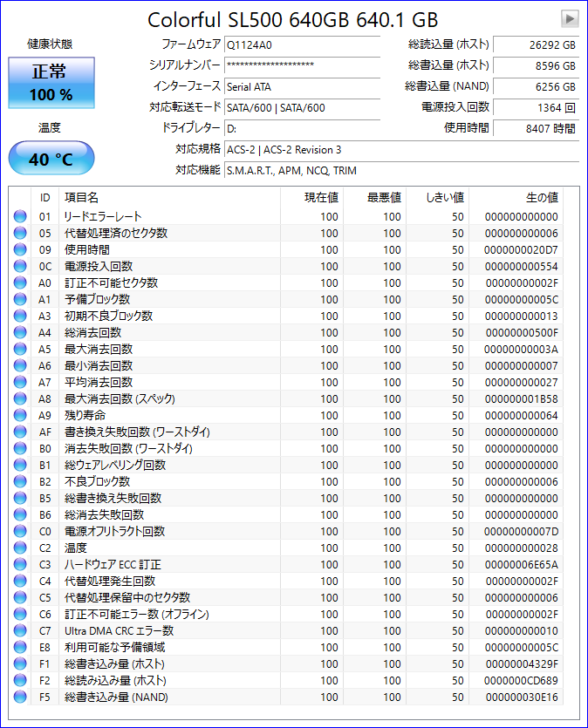Click raw value 000000001B58
588x728 pixels.
point(521,398)
